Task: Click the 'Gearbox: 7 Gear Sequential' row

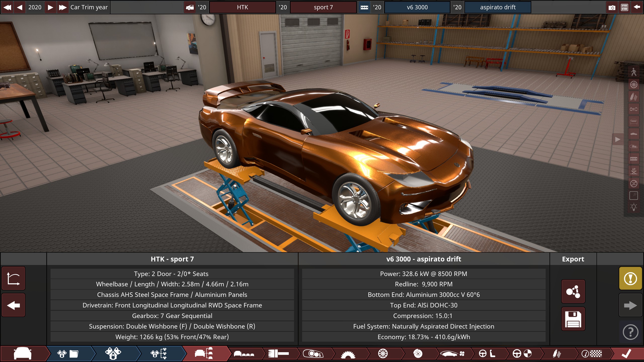Action: (x=172, y=316)
